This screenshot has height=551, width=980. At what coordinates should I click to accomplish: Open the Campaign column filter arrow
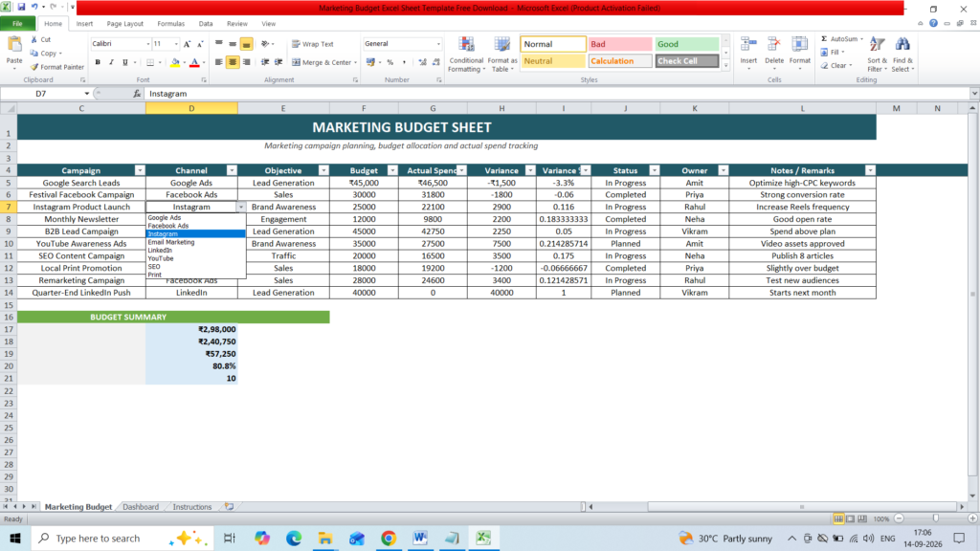tap(140, 170)
